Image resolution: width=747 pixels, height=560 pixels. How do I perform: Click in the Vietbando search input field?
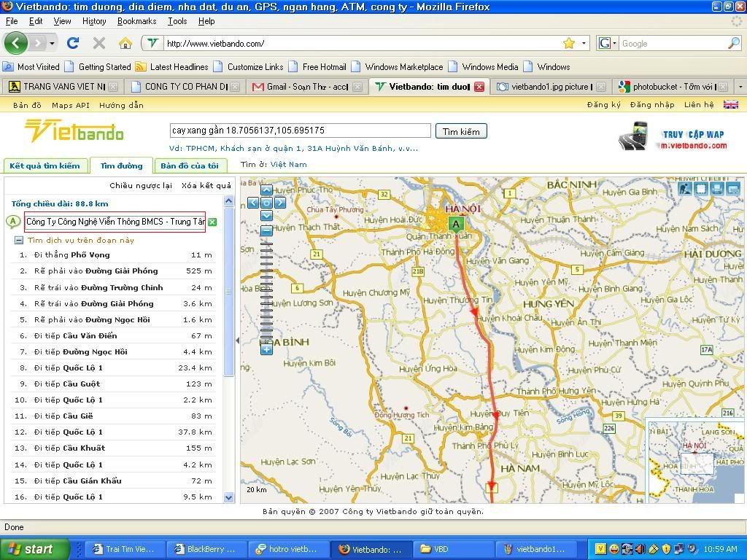pos(300,131)
